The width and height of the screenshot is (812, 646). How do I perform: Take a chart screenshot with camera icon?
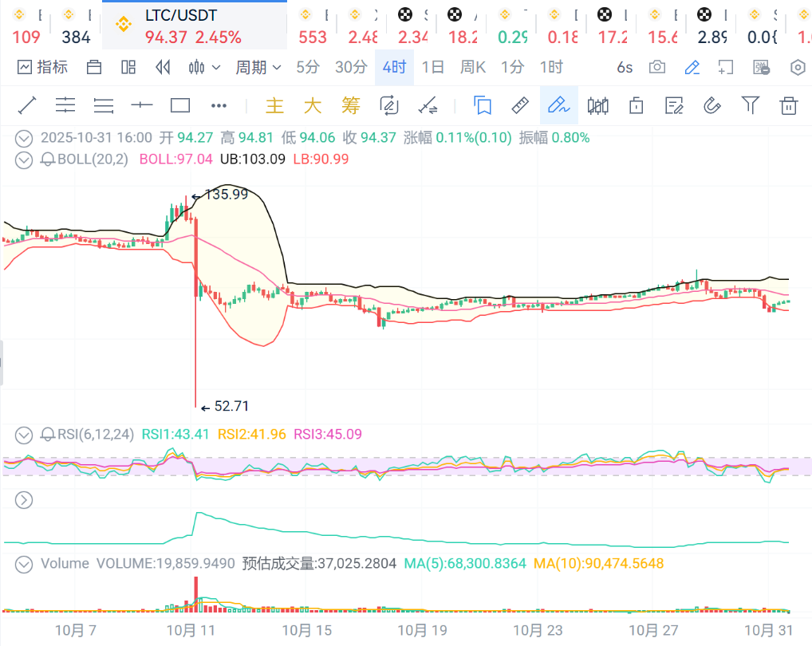(x=657, y=68)
